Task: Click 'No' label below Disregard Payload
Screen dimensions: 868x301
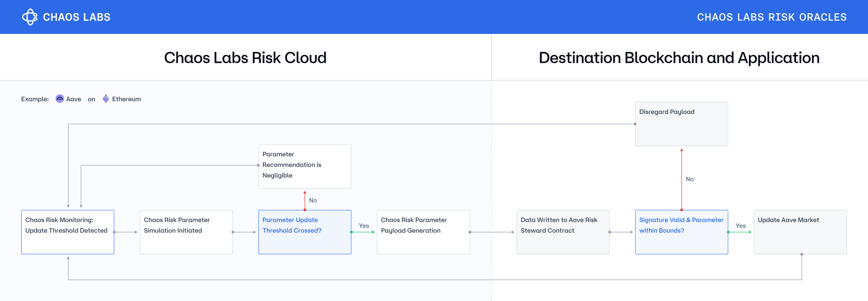Action: [690, 179]
